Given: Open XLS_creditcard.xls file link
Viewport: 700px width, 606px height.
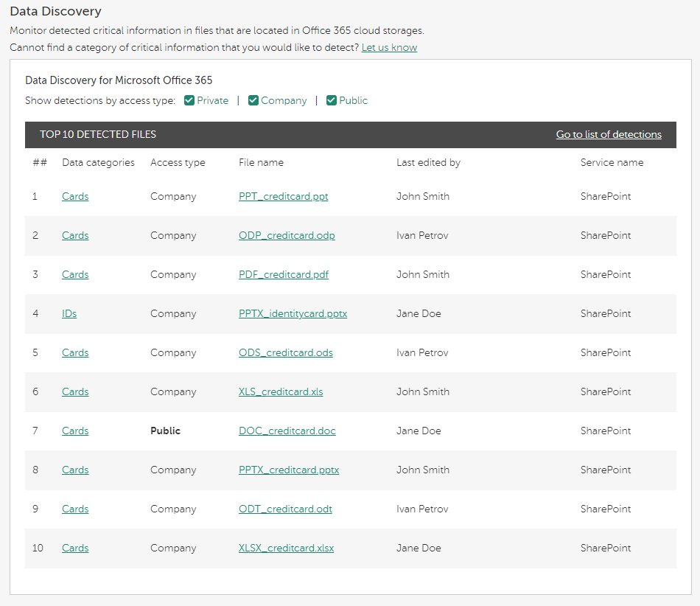Looking at the screenshot, I should point(281,391).
